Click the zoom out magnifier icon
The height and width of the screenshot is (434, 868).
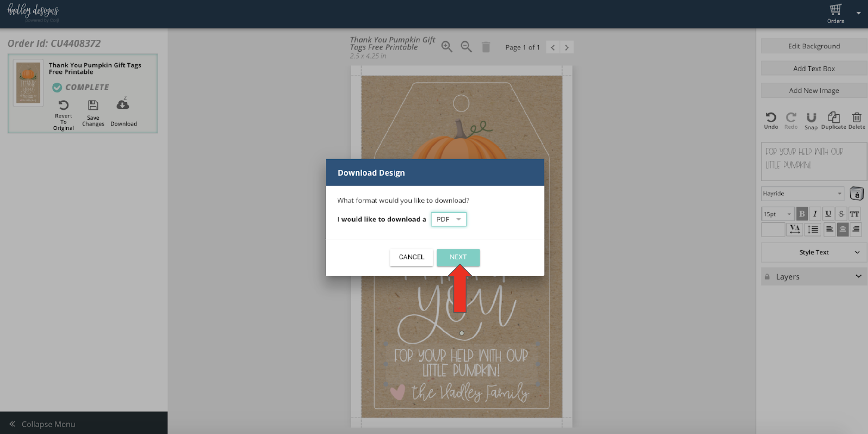(466, 47)
